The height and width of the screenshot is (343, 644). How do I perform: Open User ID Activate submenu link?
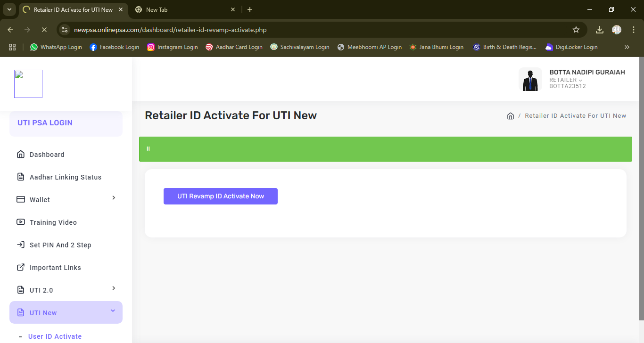(x=55, y=336)
